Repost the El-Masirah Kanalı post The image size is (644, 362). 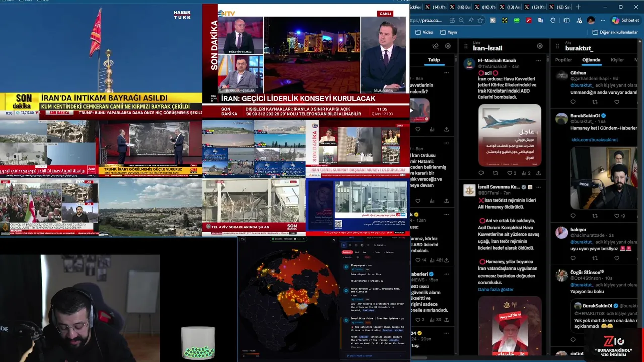coord(496,173)
